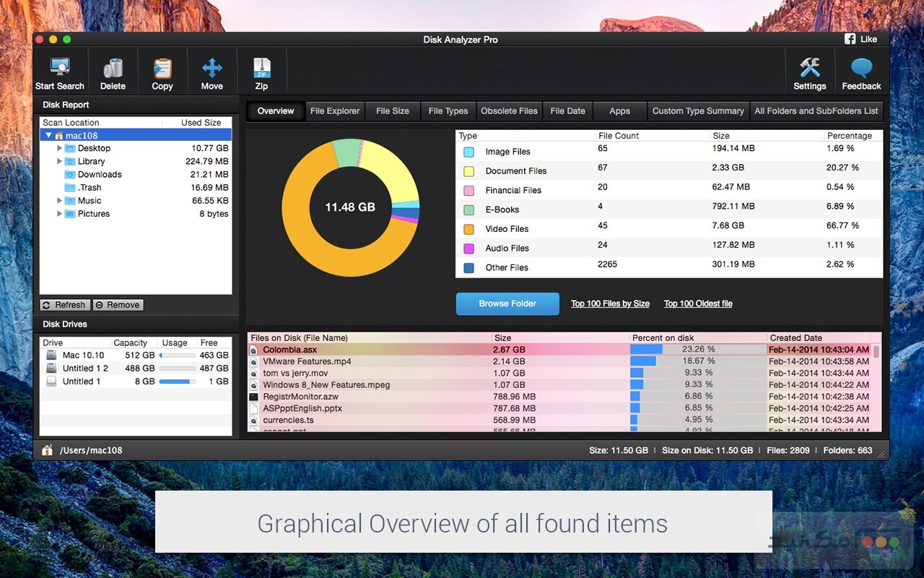The height and width of the screenshot is (578, 924).
Task: Click the Facebook Like icon
Action: (850, 39)
